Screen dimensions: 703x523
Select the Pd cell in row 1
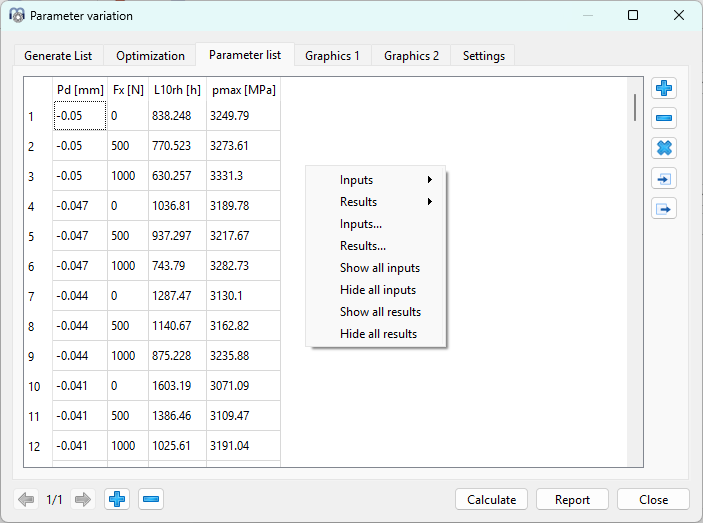point(80,116)
